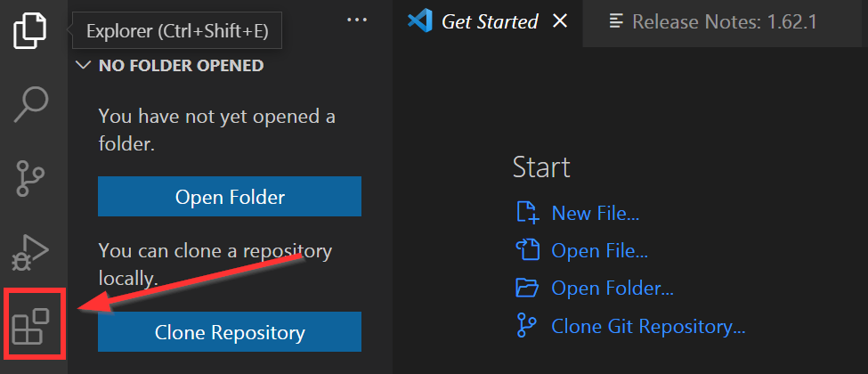Click the New File icon under Start

click(528, 212)
